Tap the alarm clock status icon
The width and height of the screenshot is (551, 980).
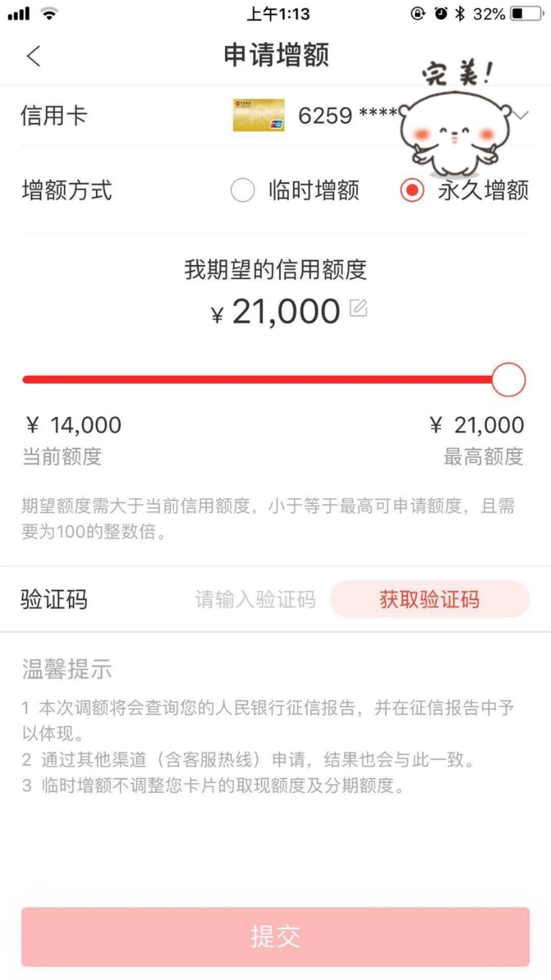pos(440,14)
